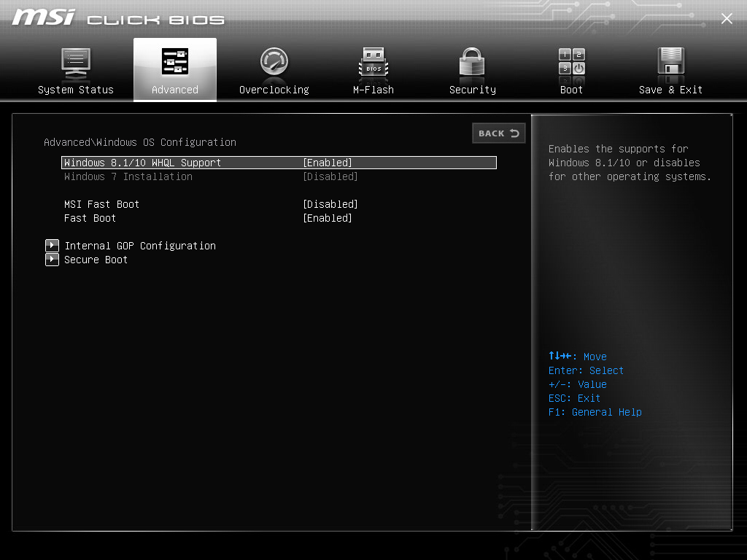Switch to the Advanced tab label
747x560 pixels.
tap(175, 90)
